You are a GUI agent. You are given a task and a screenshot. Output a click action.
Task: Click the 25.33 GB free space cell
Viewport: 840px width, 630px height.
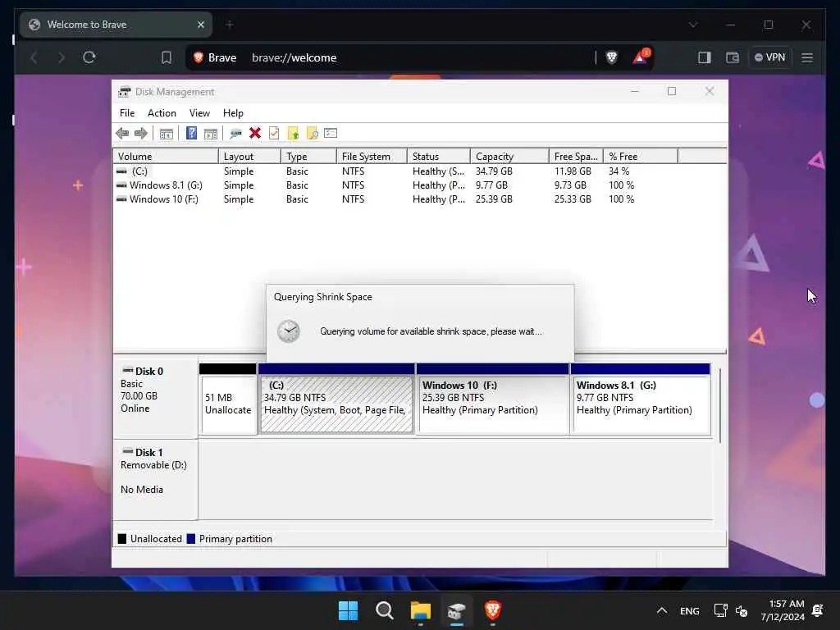tap(573, 199)
